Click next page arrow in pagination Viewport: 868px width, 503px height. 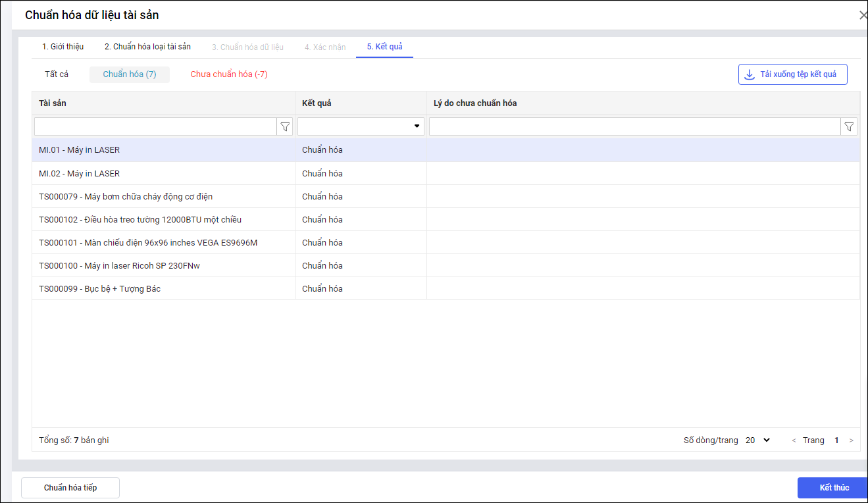tap(852, 440)
